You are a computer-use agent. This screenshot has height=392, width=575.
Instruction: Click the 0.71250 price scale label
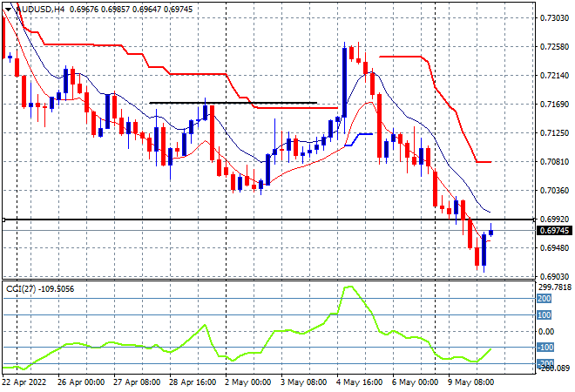click(554, 132)
